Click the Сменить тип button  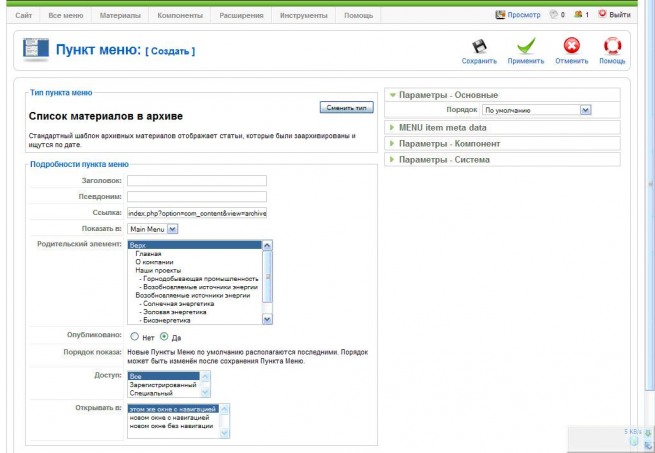coord(347,107)
